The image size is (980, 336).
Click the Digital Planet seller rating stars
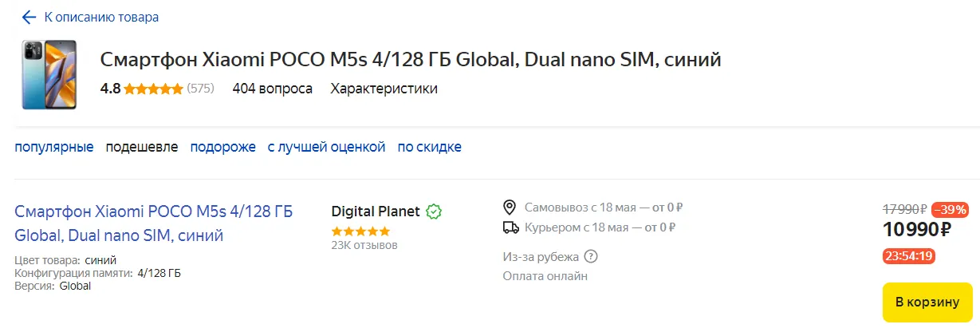[x=360, y=231]
